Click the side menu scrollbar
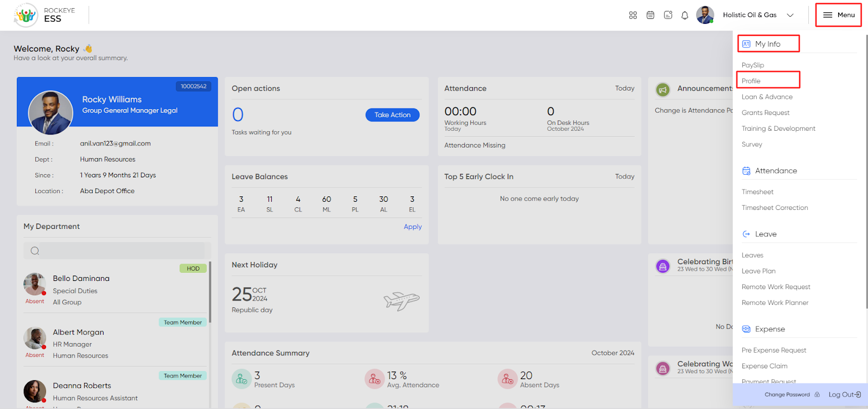 pyautogui.click(x=866, y=172)
